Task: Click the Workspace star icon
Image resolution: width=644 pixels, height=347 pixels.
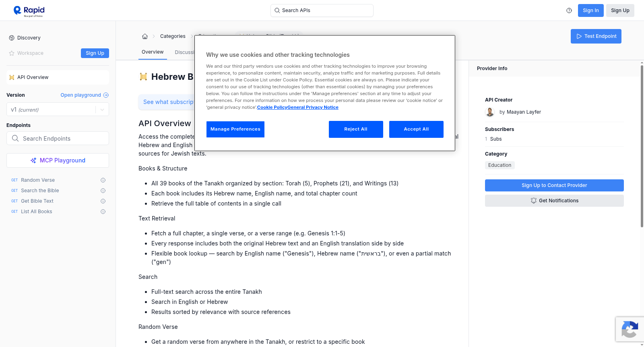Action: click(12, 53)
